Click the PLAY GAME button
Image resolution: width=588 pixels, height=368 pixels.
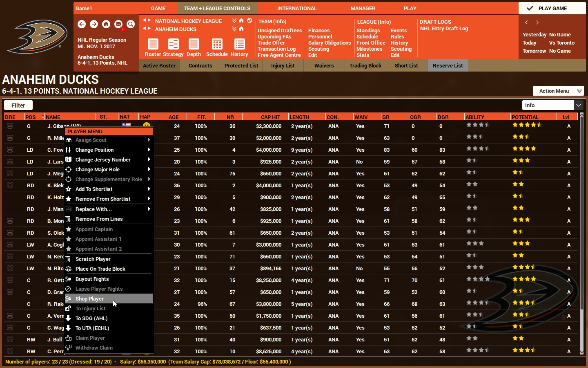(552, 8)
